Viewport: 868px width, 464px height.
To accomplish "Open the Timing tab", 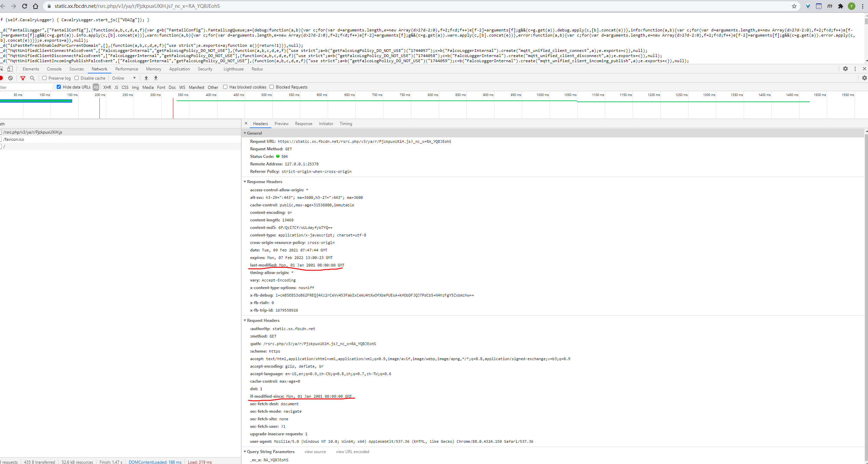I will [345, 124].
